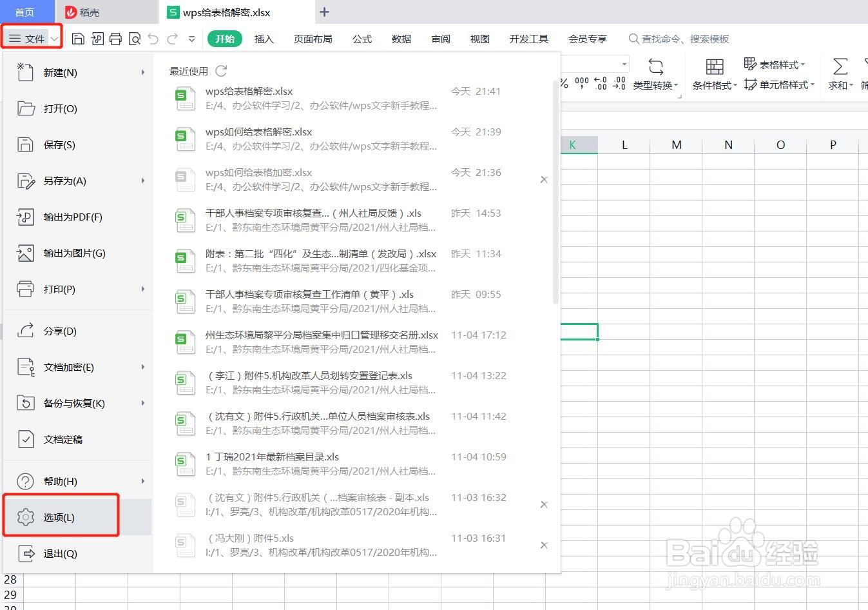
Task: Click the recent files list scrollbar
Action: tap(555, 192)
